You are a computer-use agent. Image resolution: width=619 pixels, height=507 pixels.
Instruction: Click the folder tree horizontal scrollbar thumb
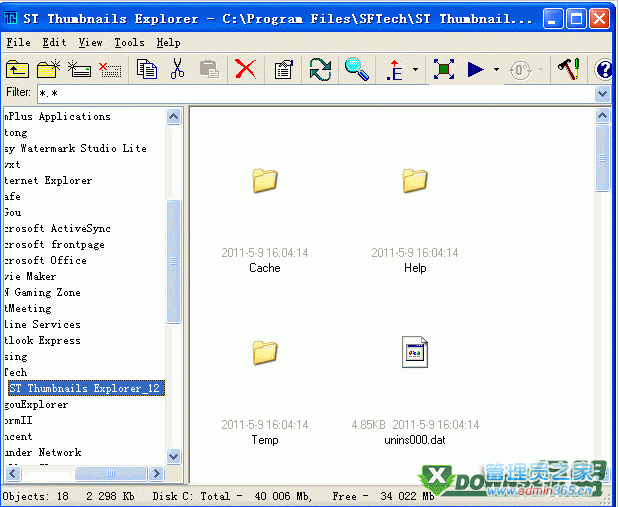[x=111, y=473]
